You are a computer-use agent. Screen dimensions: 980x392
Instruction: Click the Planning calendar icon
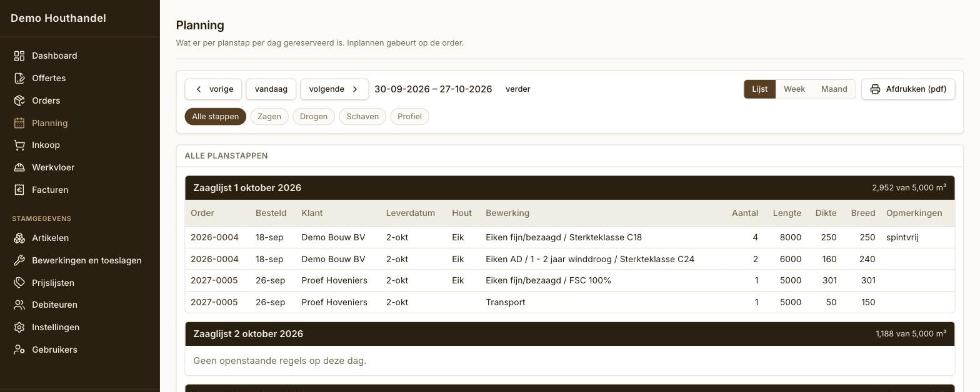[x=19, y=123]
